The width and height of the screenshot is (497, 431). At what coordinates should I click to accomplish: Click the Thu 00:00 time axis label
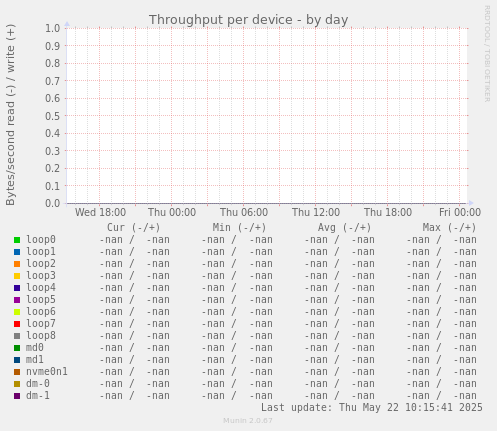(172, 212)
